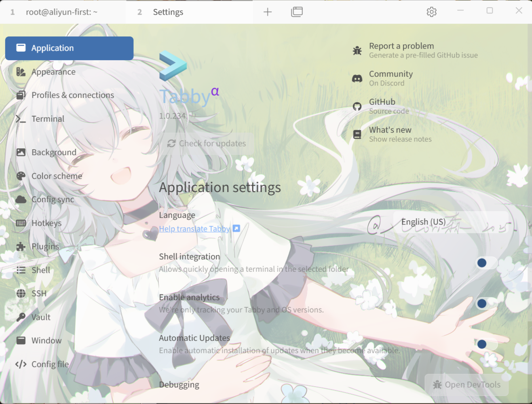The width and height of the screenshot is (532, 404).
Task: Click the GitHub octocat icon
Action: tap(357, 106)
